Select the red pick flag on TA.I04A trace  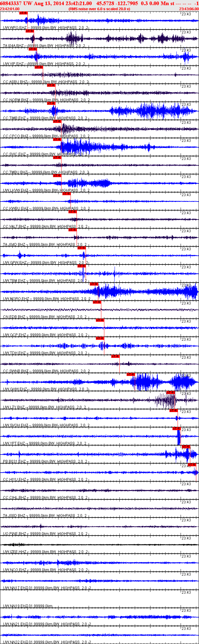pyautogui.click(x=30, y=31)
